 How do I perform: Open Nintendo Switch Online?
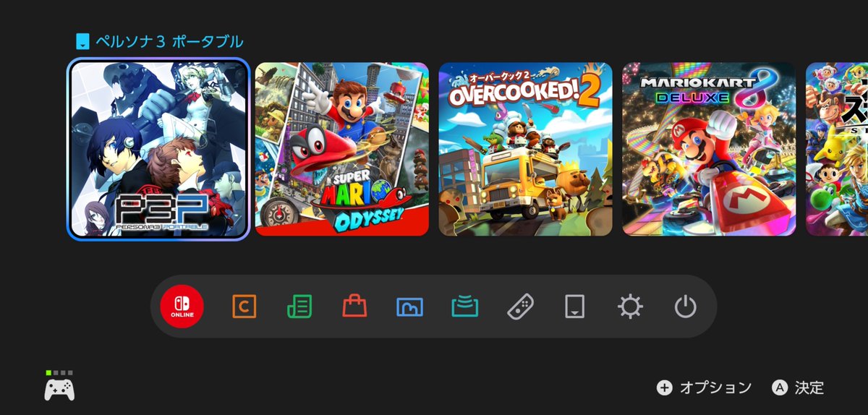(182, 307)
